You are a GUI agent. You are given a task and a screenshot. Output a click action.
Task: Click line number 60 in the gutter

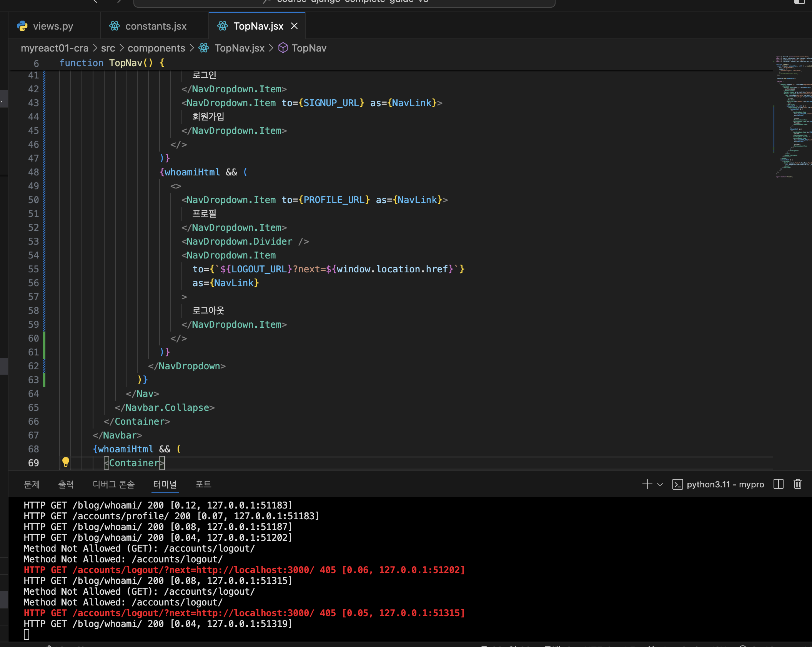click(x=33, y=339)
